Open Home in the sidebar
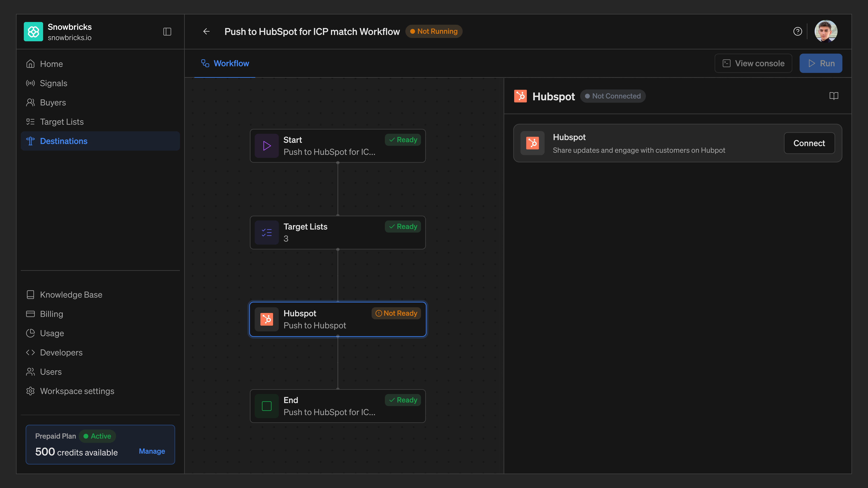 coord(100,64)
